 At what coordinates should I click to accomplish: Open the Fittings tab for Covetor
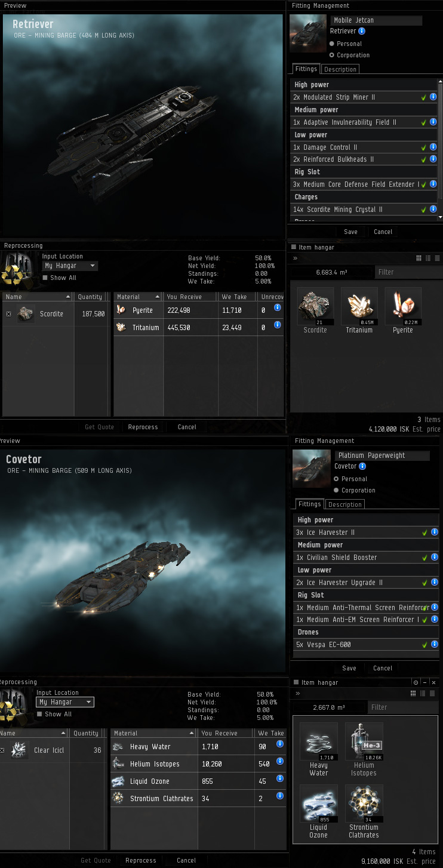[x=309, y=504]
